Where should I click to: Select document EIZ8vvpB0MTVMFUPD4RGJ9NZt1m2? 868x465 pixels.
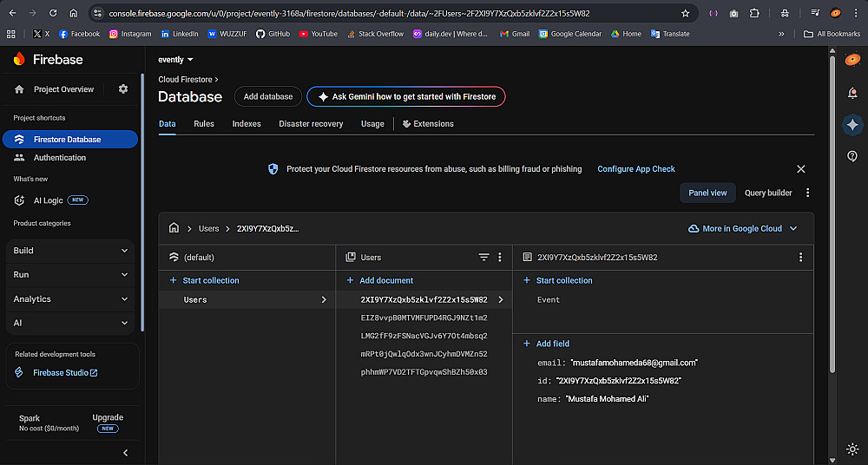(424, 318)
